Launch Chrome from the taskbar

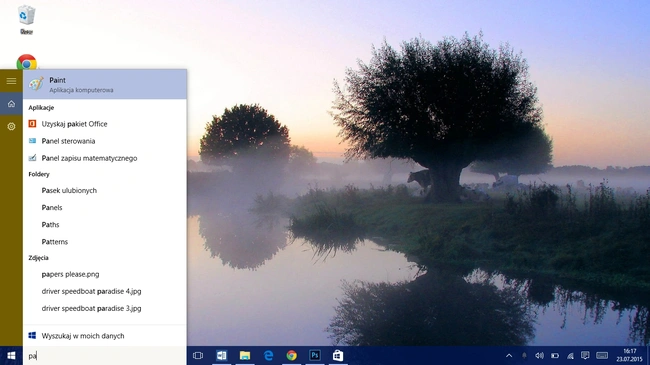291,355
